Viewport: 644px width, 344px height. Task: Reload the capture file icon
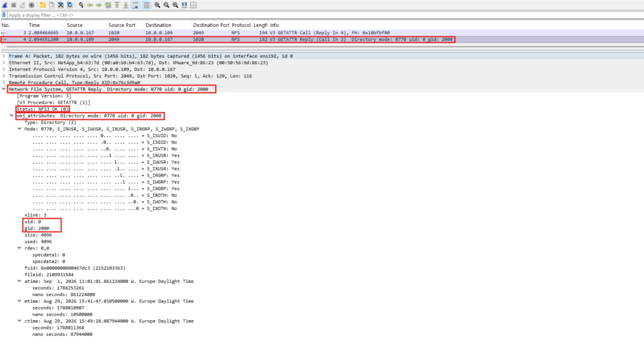coord(70,5)
